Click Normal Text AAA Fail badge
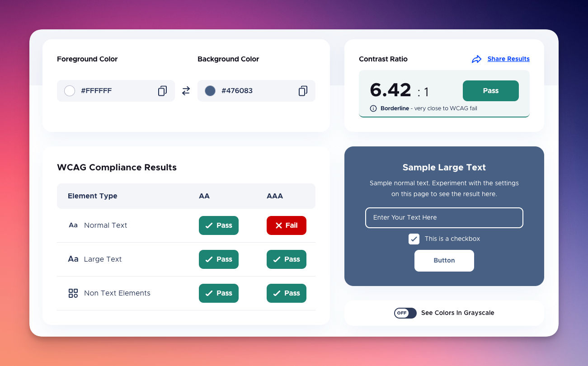This screenshot has width=588, height=366. pyautogui.click(x=287, y=225)
